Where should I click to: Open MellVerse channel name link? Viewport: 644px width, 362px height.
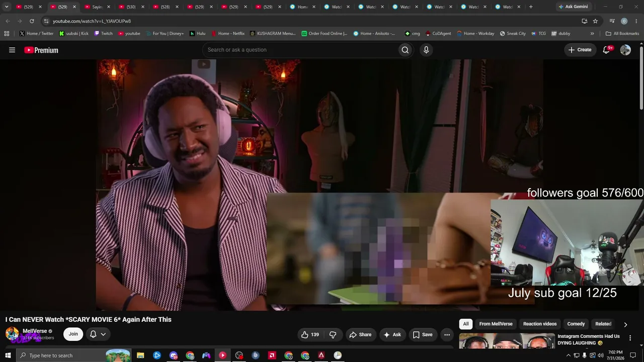pyautogui.click(x=35, y=331)
